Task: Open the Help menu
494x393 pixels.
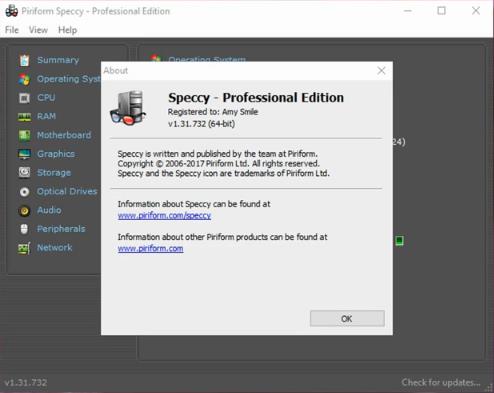Action: (67, 30)
